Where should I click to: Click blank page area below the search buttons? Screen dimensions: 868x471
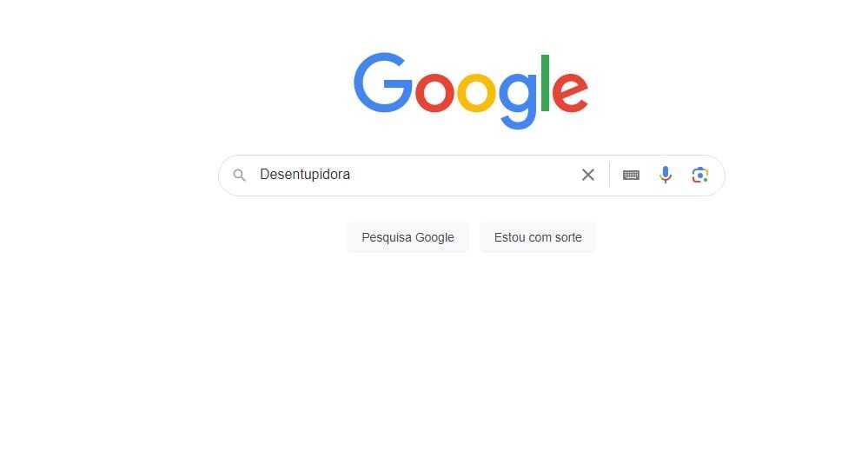pos(471,360)
